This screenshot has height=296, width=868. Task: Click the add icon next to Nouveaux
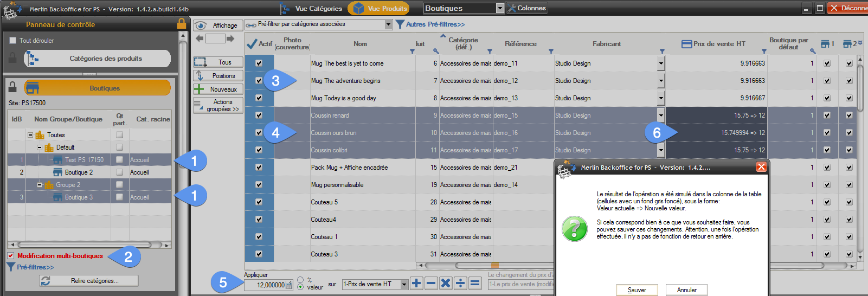pos(200,89)
